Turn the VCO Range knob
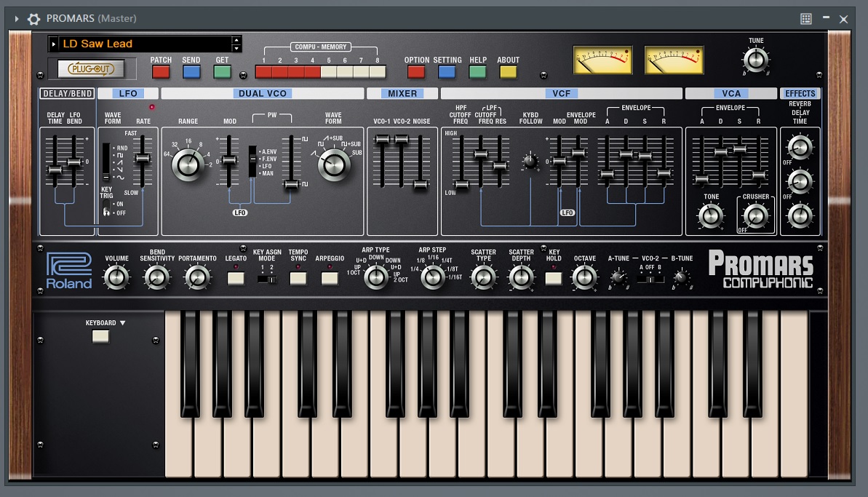 pyautogui.click(x=188, y=165)
